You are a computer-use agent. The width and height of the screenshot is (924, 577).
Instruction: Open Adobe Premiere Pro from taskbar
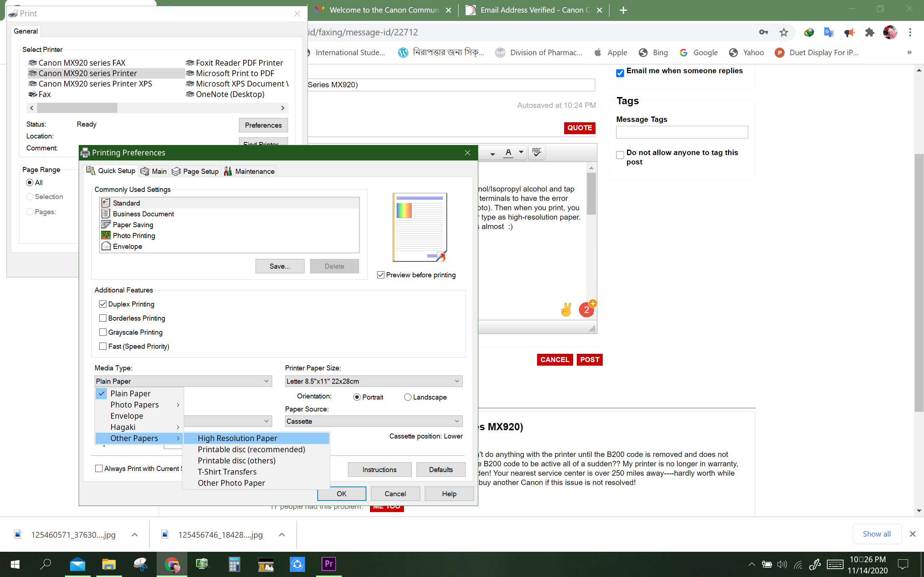328,564
